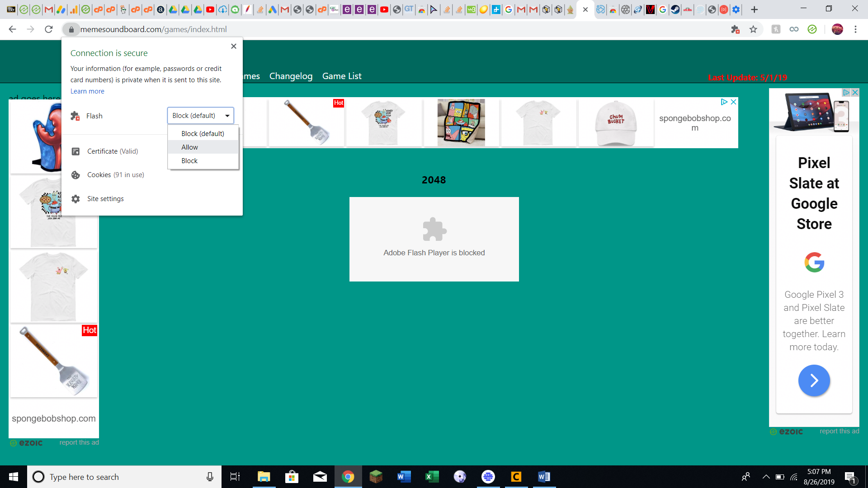Open the Chrome profile avatar
The image size is (868, 488).
[837, 29]
